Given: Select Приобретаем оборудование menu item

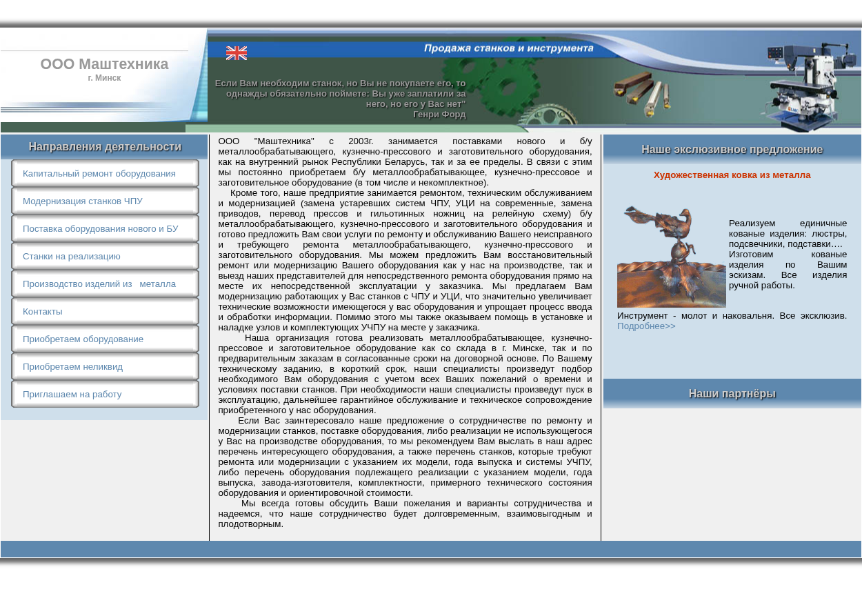Looking at the screenshot, I should 105,339.
